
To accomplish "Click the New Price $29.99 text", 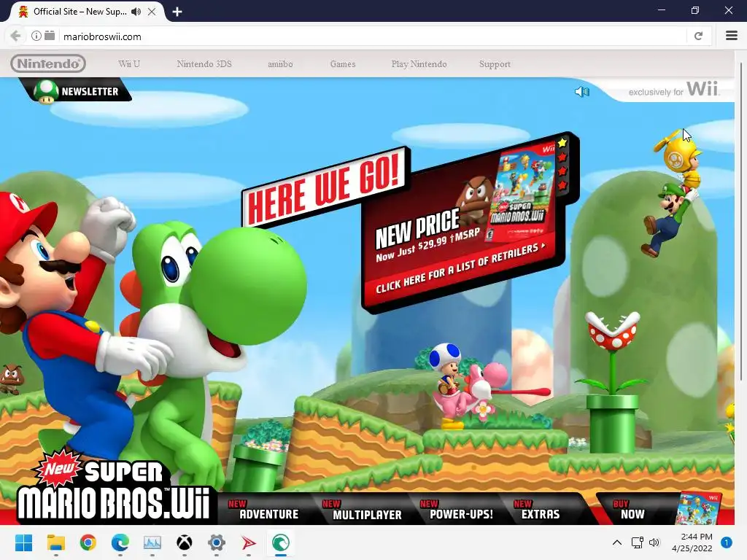I will [x=427, y=235].
